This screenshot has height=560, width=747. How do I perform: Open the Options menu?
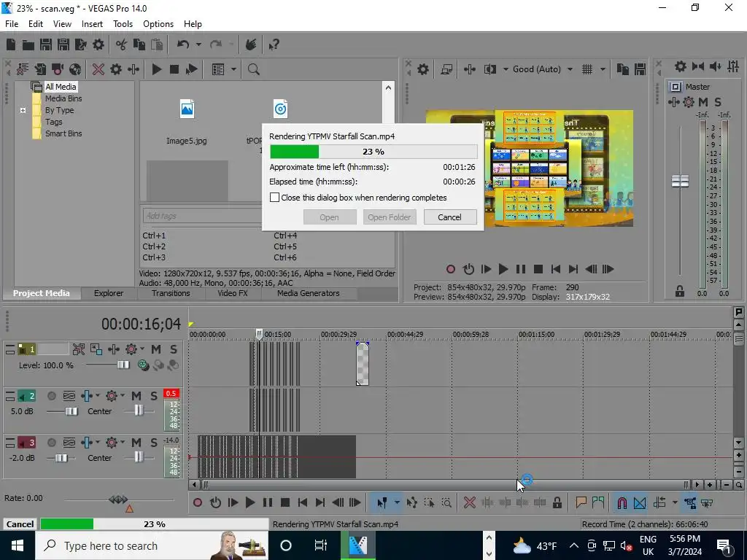(158, 24)
